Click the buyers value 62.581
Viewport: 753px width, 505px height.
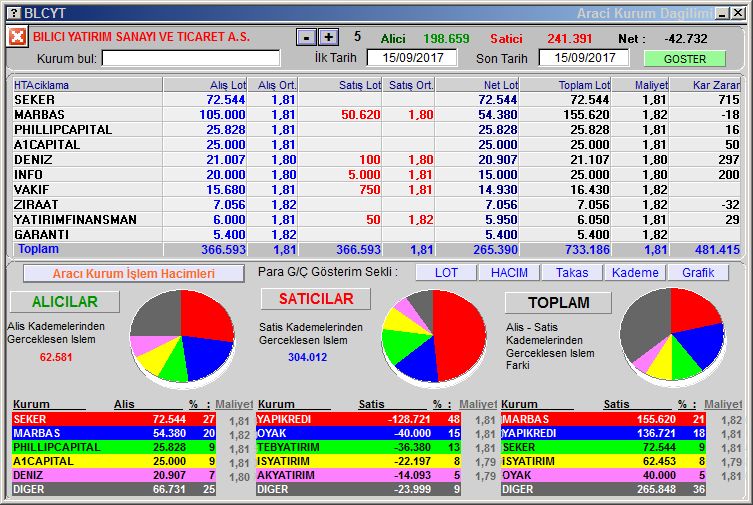[x=56, y=357]
